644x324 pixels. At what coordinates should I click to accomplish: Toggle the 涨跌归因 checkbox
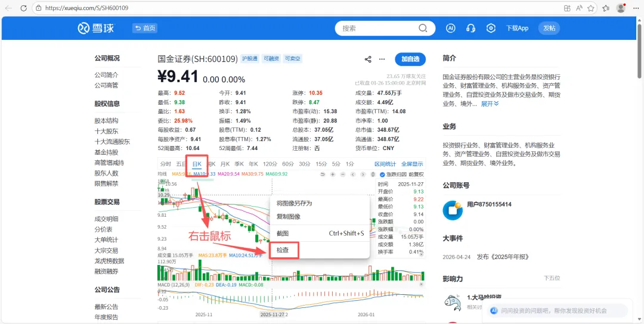click(382, 175)
